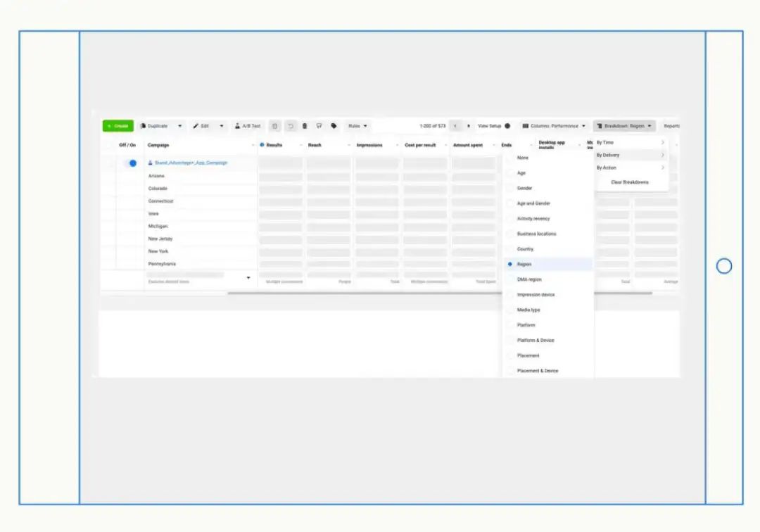The image size is (760, 532).
Task: Click the Impressions column header
Action: [369, 146]
